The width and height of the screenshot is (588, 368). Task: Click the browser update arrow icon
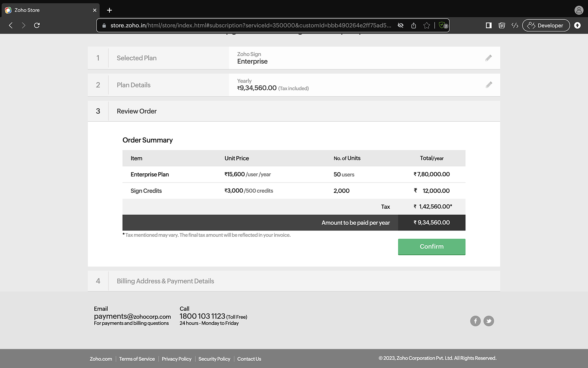tap(577, 25)
